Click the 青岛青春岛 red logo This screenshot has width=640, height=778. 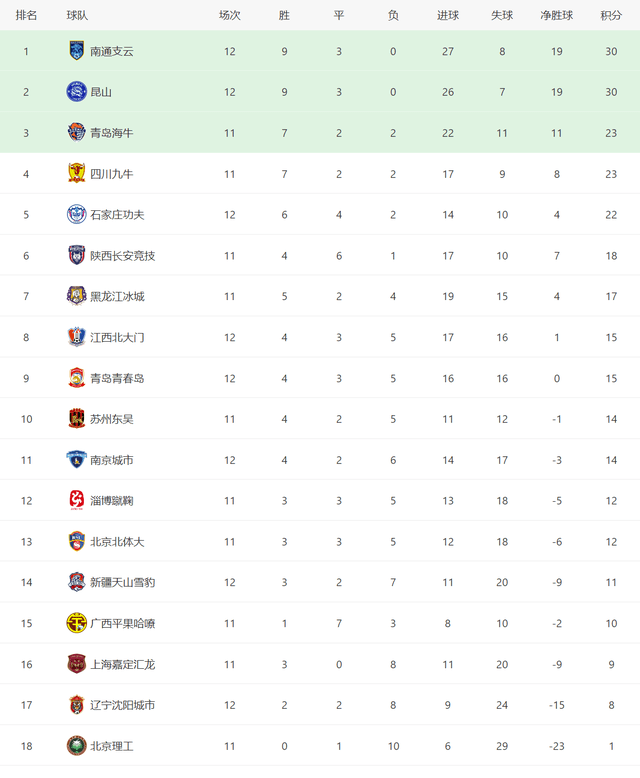coord(76,378)
